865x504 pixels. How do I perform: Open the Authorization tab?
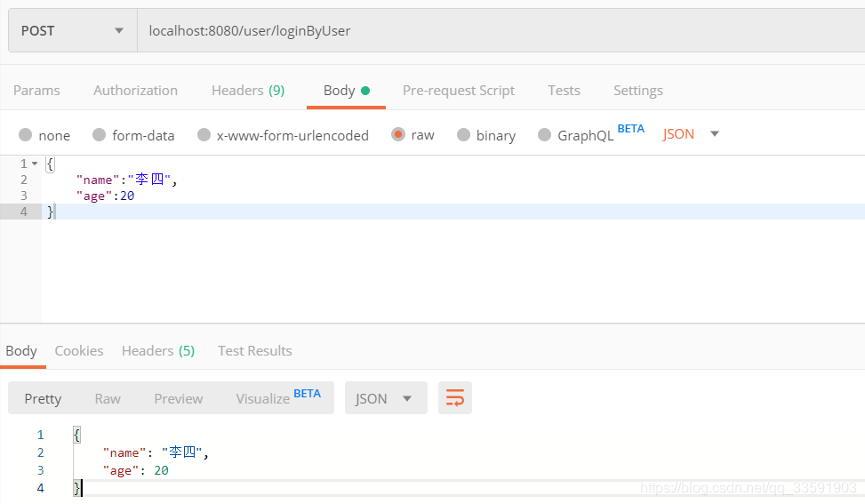(x=136, y=91)
